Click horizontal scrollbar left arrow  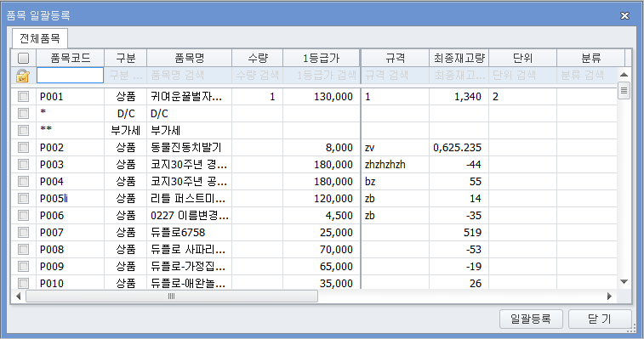(x=18, y=296)
